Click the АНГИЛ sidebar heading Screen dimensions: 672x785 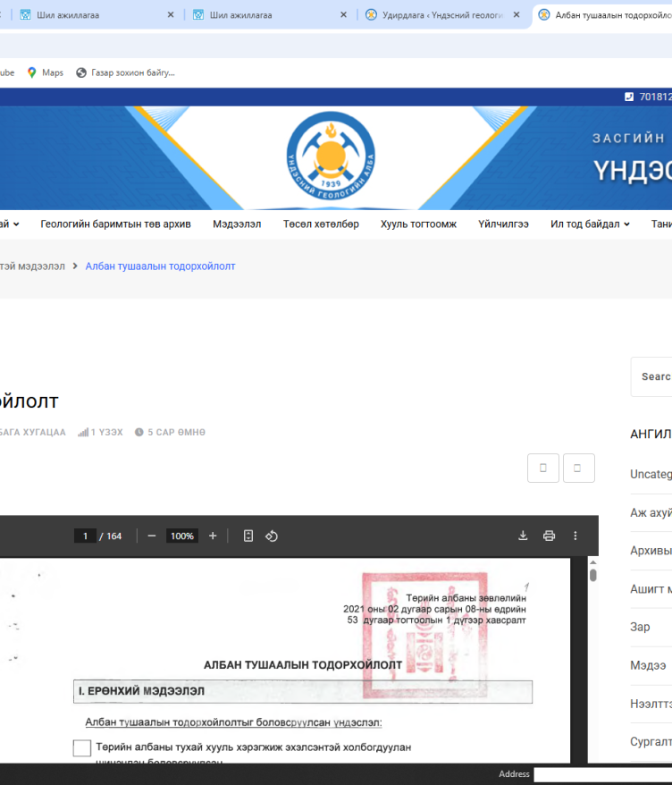[x=651, y=434]
